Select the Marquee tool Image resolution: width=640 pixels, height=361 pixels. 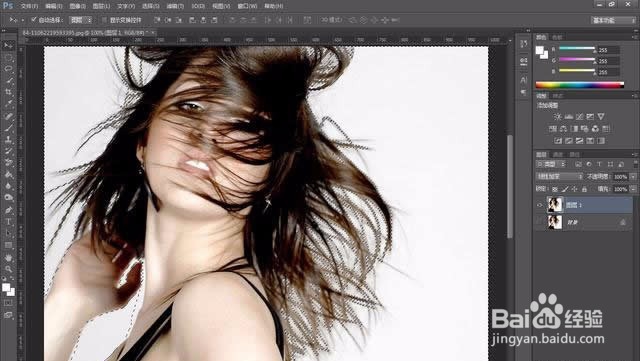point(8,58)
